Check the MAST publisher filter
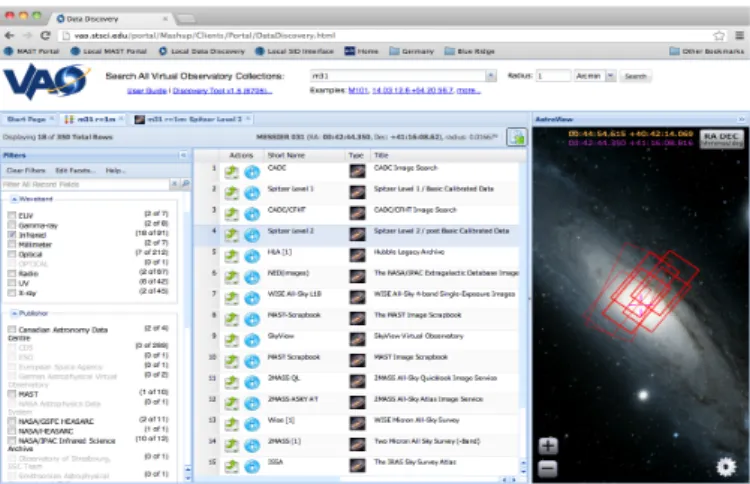The image size is (750, 484). [x=12, y=394]
